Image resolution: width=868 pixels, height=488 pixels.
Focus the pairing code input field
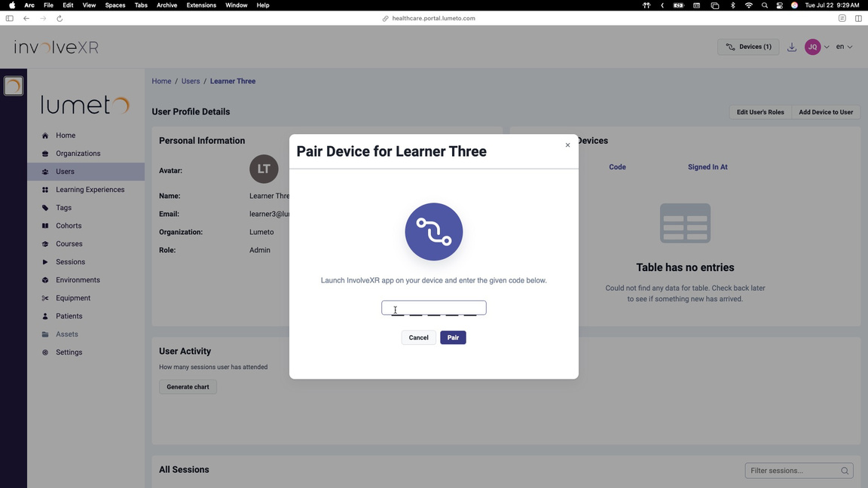pyautogui.click(x=434, y=307)
